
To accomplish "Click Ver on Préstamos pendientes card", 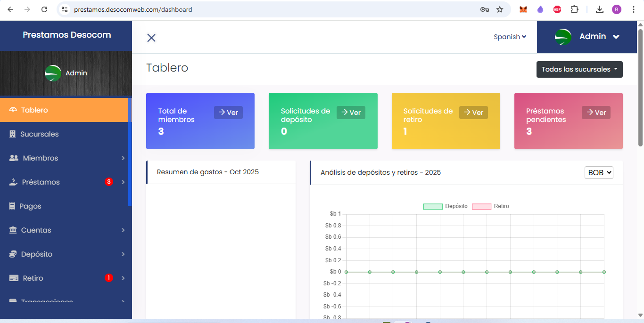I will click(596, 113).
